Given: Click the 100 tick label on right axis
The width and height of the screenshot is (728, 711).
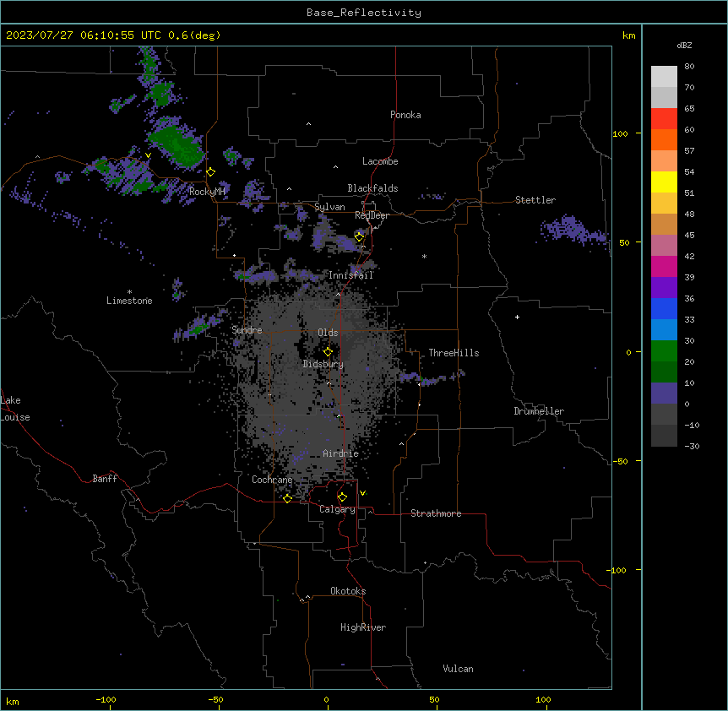Looking at the screenshot, I should pos(620,133).
